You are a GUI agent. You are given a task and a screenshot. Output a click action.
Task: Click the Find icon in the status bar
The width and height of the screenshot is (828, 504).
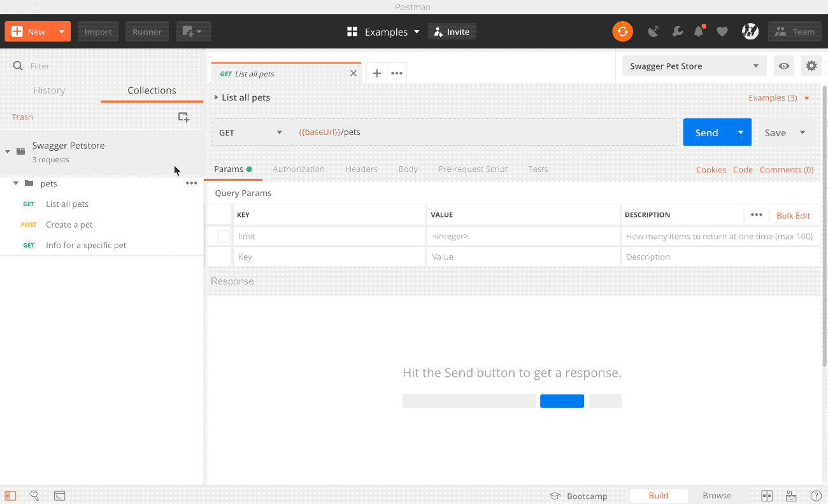pos(34,495)
